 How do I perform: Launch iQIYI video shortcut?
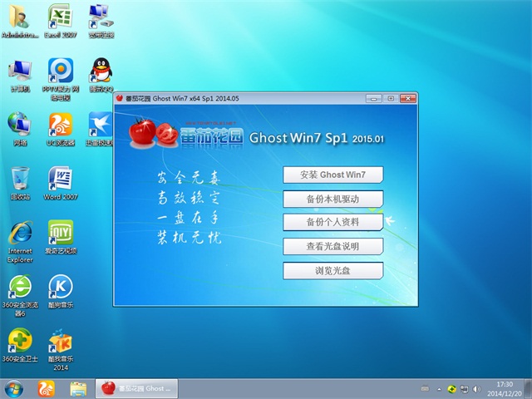point(61,233)
